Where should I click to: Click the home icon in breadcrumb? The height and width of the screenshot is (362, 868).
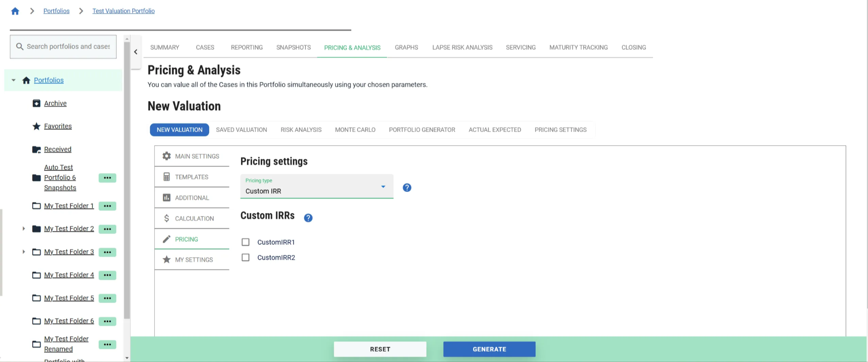pos(15,11)
